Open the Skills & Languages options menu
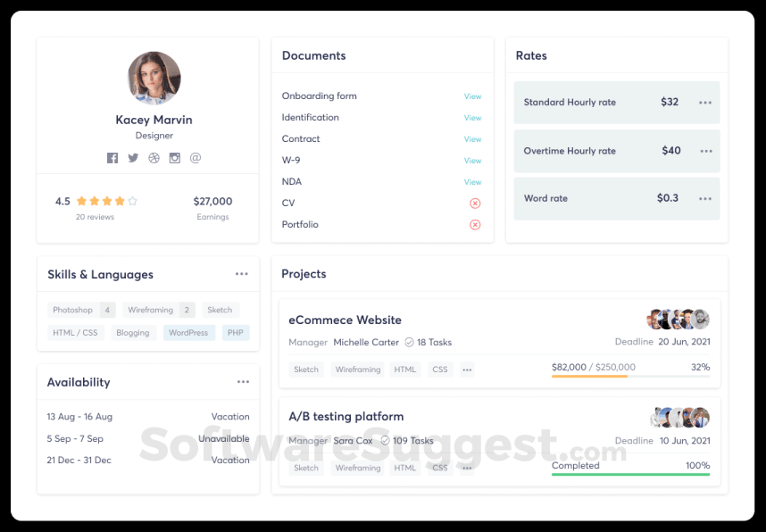The height and width of the screenshot is (532, 766). click(x=242, y=273)
